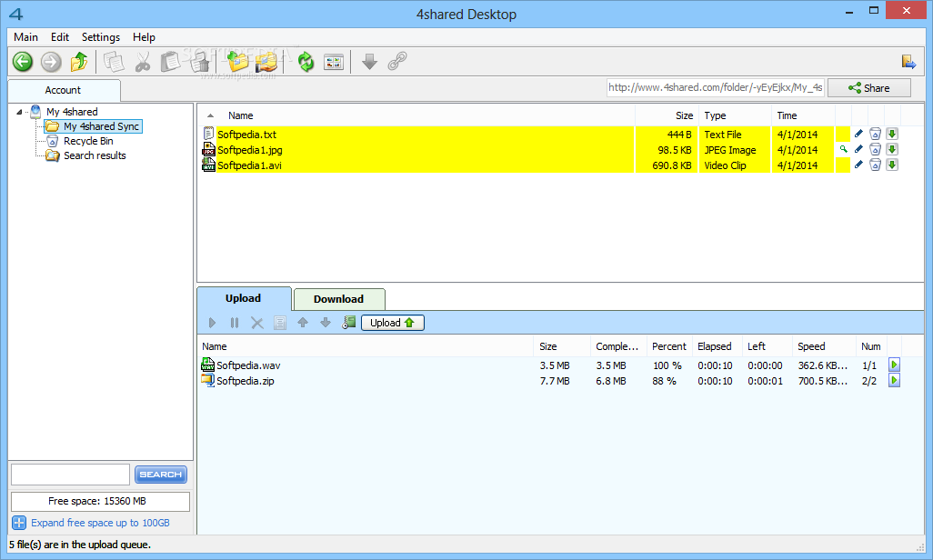Click the rename pencil for Softpedia1.jpg
The image size is (933, 560).
click(858, 149)
